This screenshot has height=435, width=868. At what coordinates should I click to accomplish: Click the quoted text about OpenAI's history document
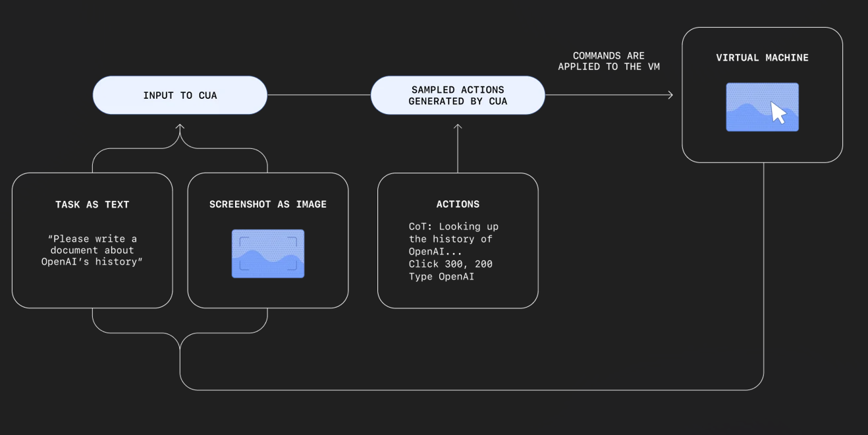(x=92, y=250)
